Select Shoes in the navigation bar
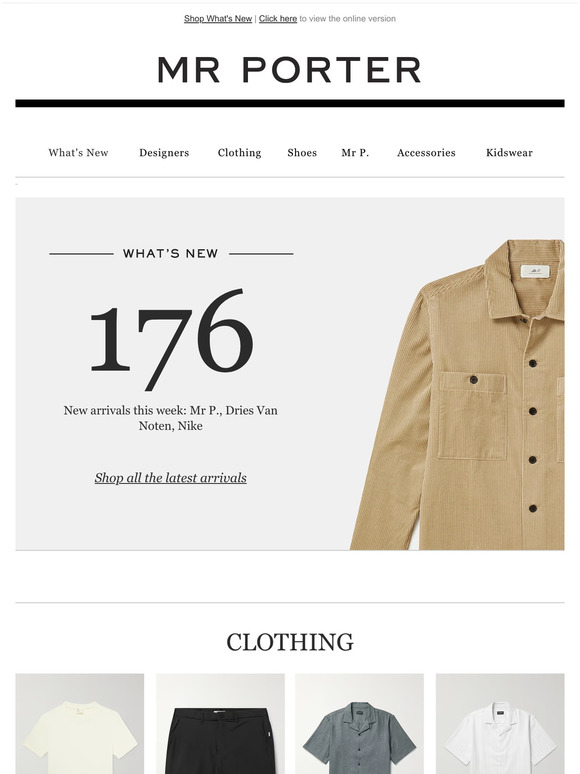 pos(302,153)
